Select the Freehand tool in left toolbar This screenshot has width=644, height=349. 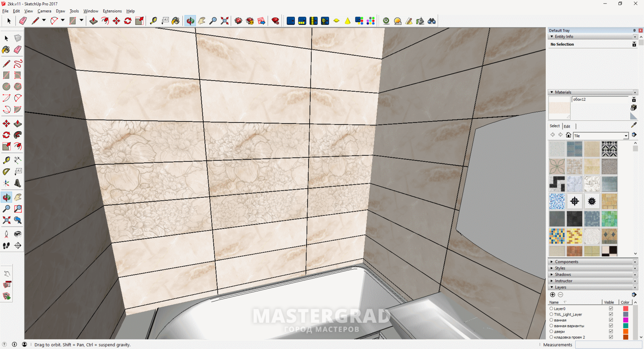[x=18, y=64]
